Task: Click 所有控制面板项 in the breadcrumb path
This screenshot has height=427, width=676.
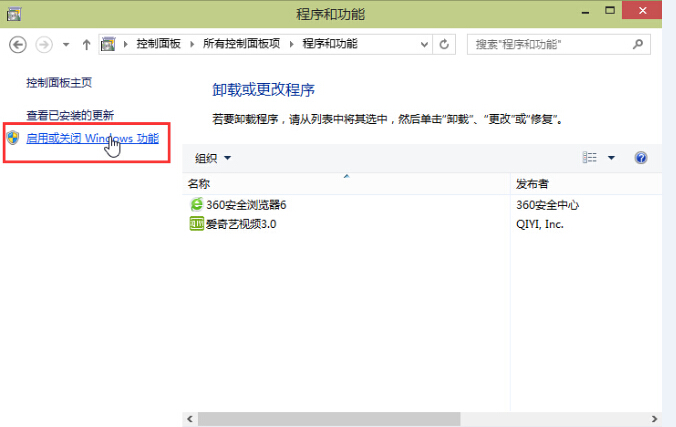Action: pyautogui.click(x=241, y=45)
